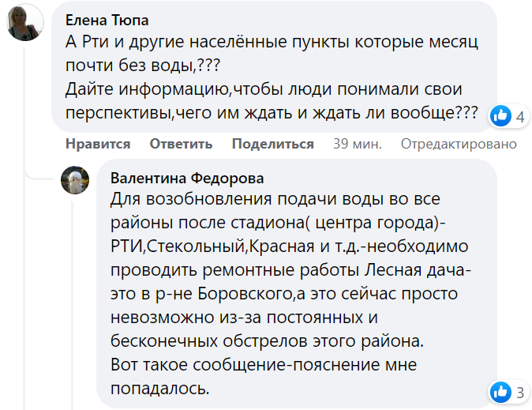The height and width of the screenshot is (410, 532).
Task: Click the thumbs-up reaction icon on Елена Тюпа's comment
Action: [500, 117]
